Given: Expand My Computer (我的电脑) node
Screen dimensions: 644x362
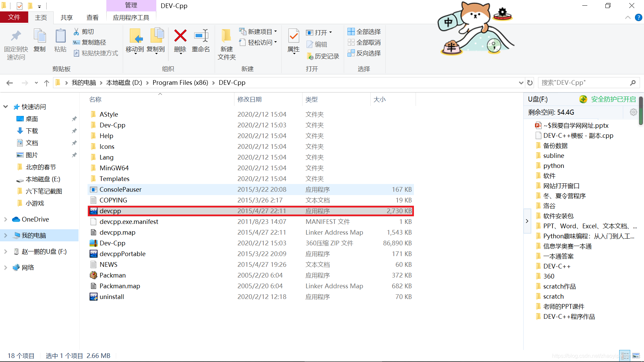Looking at the screenshot, I should pyautogui.click(x=5, y=235).
